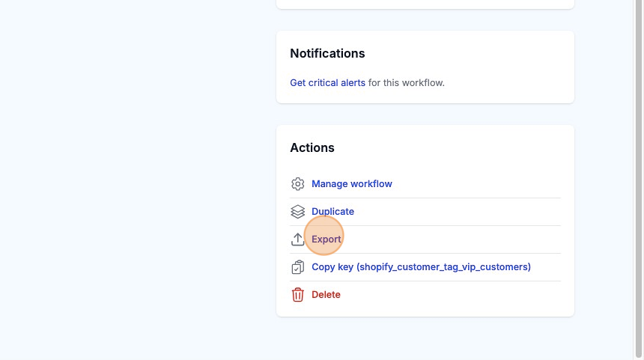Viewport: 644px width, 360px height.
Task: Click the gear icon beside Manage workflow
Action: coord(297,184)
